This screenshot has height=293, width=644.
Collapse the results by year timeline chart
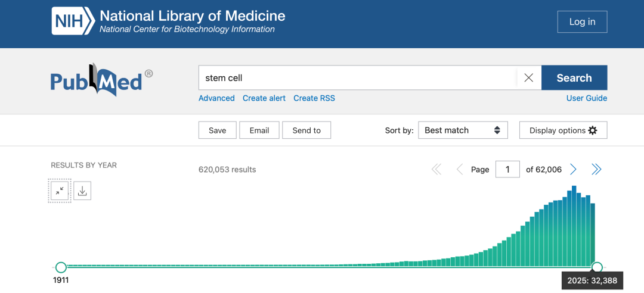click(60, 191)
